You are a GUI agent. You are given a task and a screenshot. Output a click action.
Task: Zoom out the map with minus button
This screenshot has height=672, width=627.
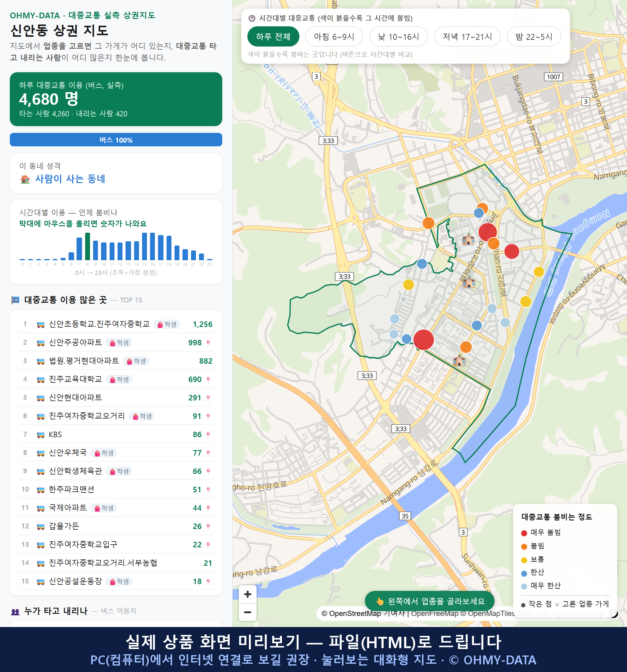pos(247,612)
